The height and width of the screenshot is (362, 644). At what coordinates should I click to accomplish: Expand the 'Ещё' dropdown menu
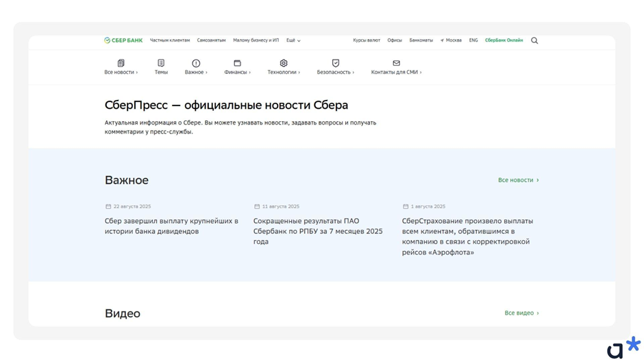[x=293, y=40]
